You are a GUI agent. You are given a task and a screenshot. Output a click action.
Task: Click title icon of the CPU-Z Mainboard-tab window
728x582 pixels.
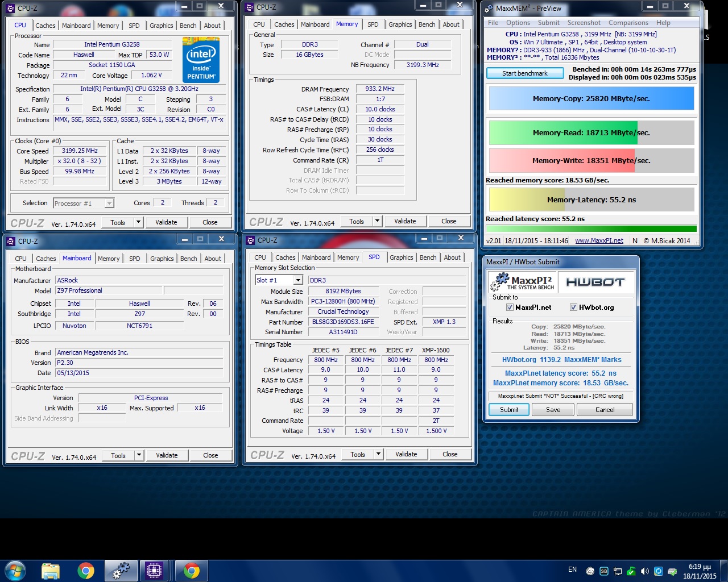11,242
